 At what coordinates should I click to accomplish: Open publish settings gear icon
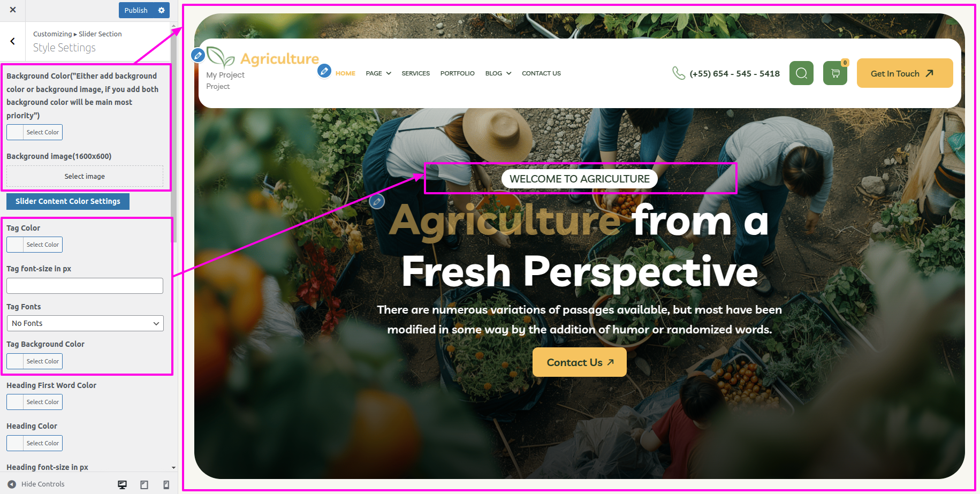click(162, 10)
